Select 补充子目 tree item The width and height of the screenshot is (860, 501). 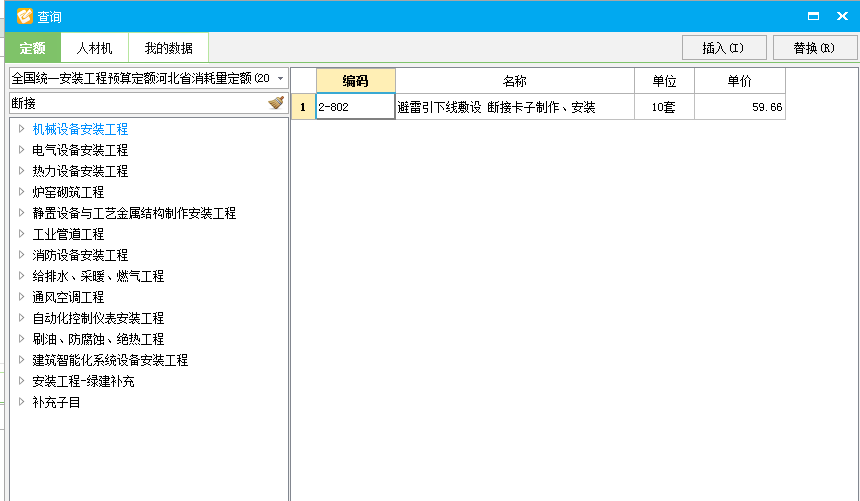[x=56, y=402]
